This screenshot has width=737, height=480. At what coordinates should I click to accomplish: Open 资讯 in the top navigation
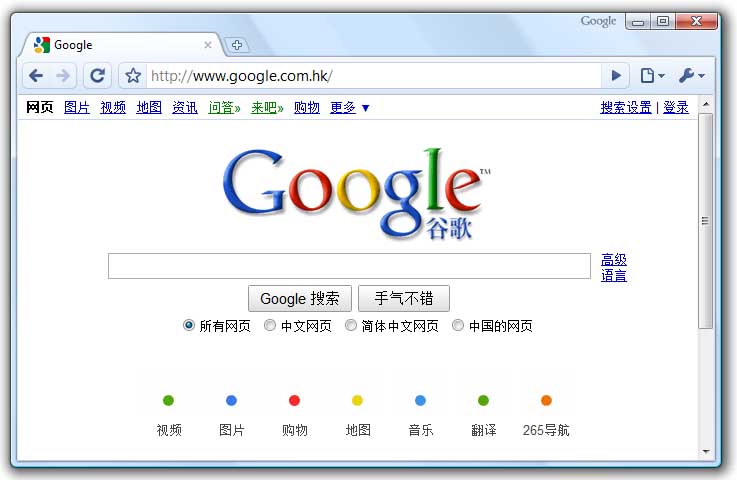185,108
